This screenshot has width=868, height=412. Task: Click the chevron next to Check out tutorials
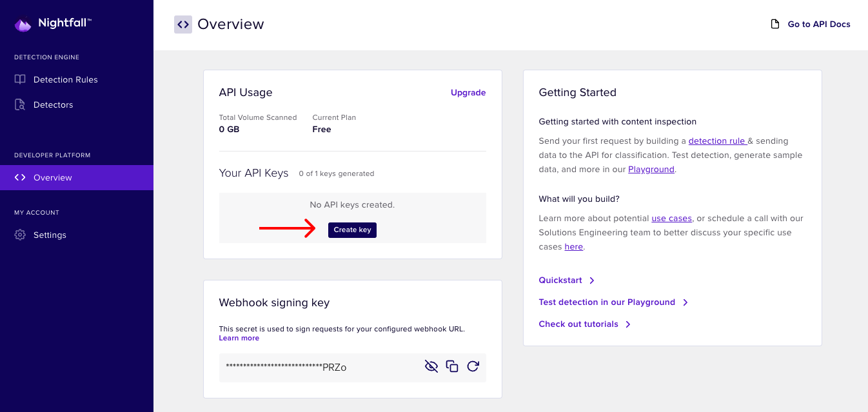(628, 324)
